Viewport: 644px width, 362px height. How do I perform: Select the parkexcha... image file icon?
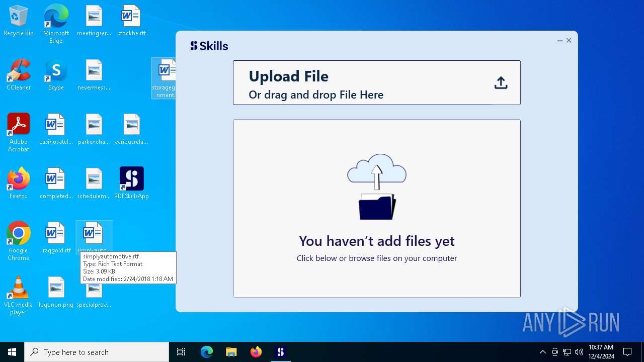tap(94, 130)
